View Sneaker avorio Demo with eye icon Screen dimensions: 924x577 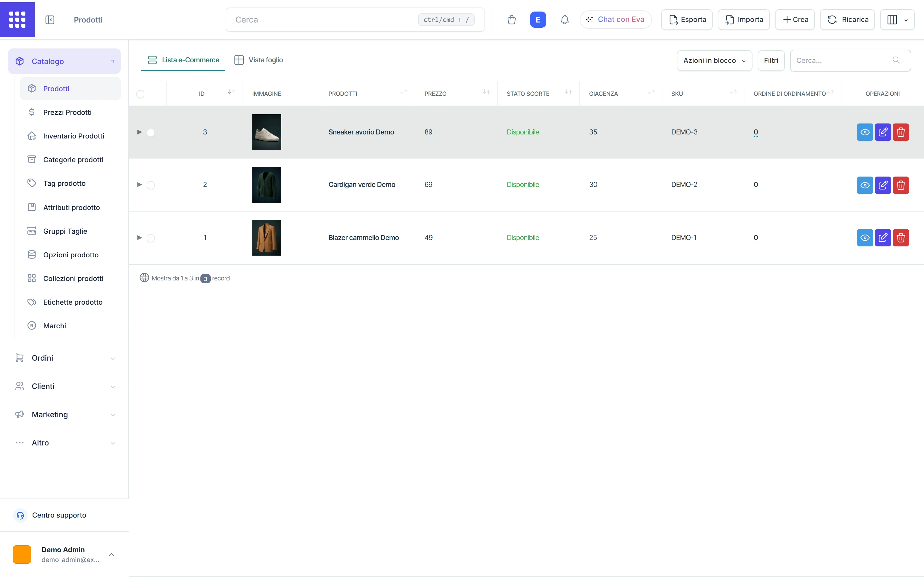point(865,132)
